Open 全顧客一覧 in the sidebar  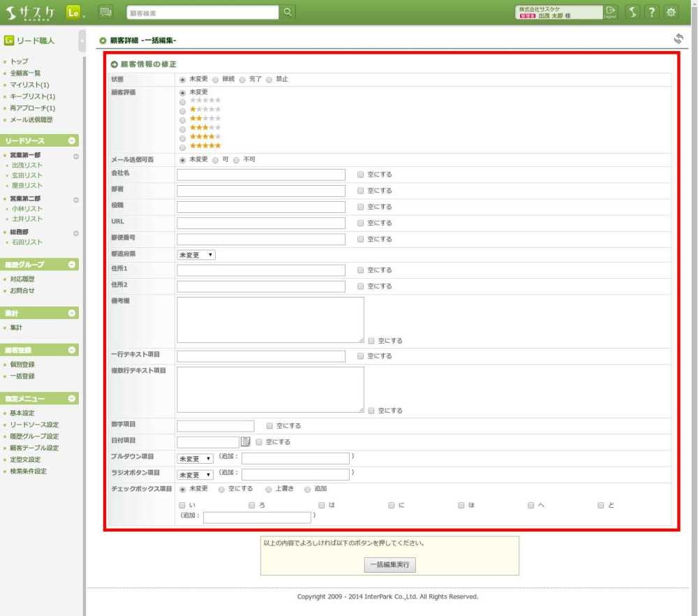[x=25, y=73]
